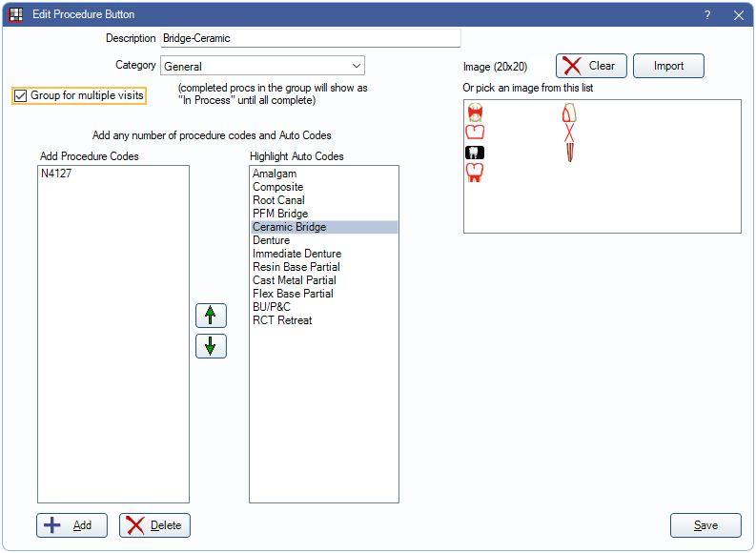Image resolution: width=756 pixels, height=553 pixels.
Task: Pick the red bridge tooth image
Action: (x=474, y=172)
